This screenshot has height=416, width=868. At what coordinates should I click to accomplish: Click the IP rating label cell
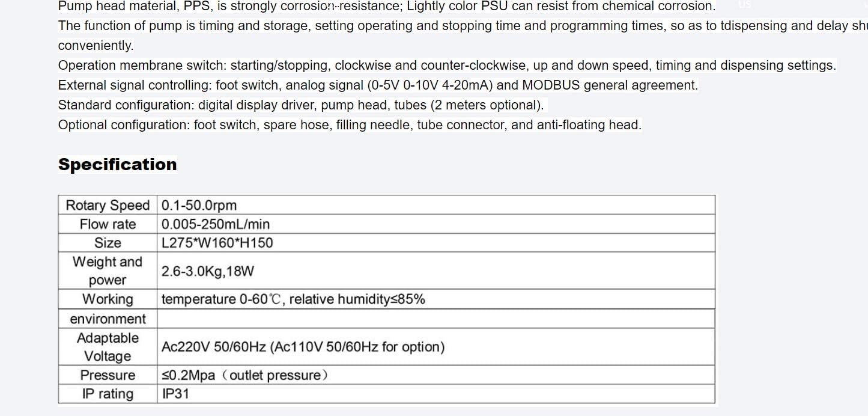tap(108, 394)
